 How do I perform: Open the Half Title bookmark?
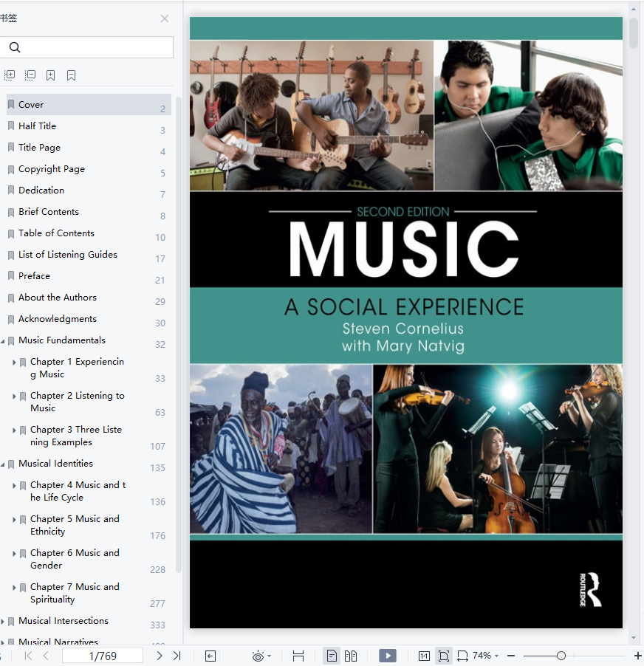point(89,126)
